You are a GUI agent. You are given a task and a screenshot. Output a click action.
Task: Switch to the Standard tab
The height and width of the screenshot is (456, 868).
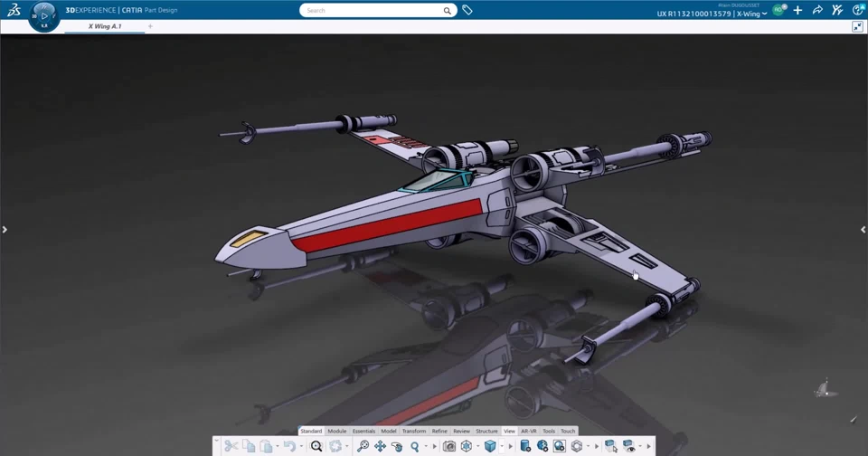311,431
